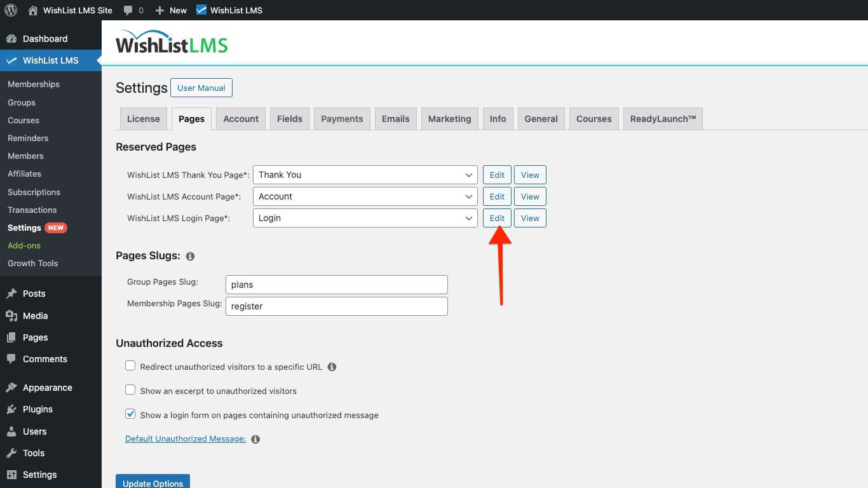Enable redirecting unauthorized visitors to a specific URL
Viewport: 868px width, 488px height.
(130, 365)
